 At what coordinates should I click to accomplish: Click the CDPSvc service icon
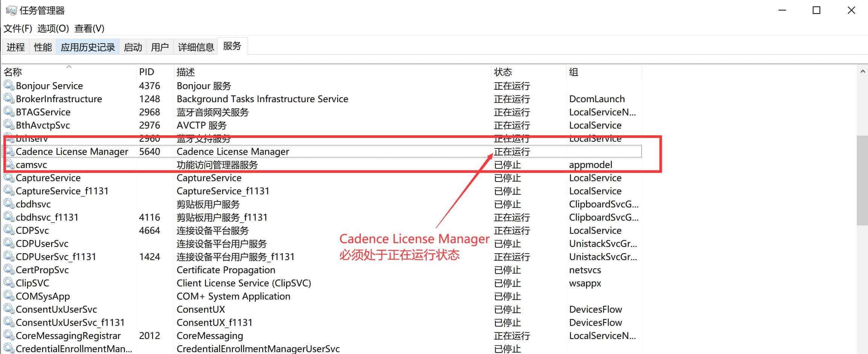pos(9,230)
